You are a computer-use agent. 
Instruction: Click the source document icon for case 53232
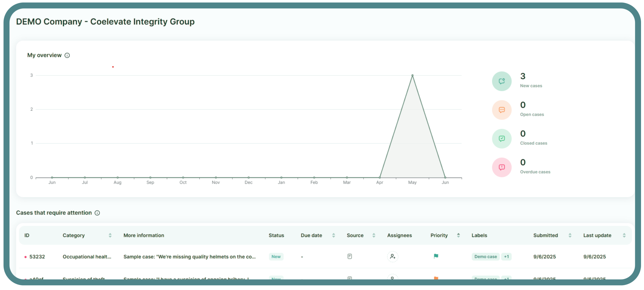pyautogui.click(x=350, y=257)
